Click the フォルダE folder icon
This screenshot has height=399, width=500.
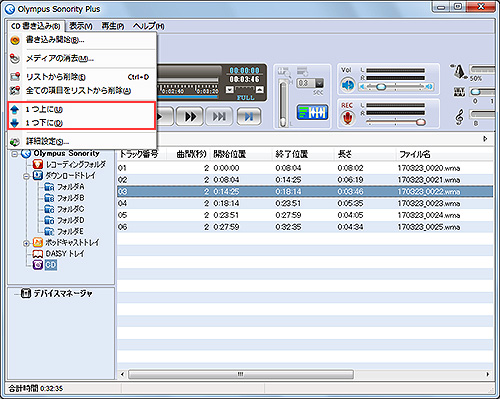click(49, 232)
